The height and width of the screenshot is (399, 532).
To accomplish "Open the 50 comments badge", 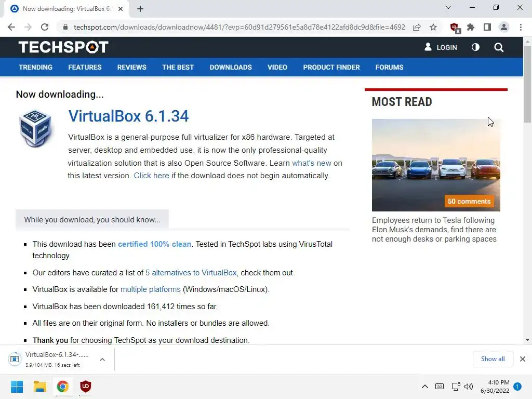I will coord(469,201).
